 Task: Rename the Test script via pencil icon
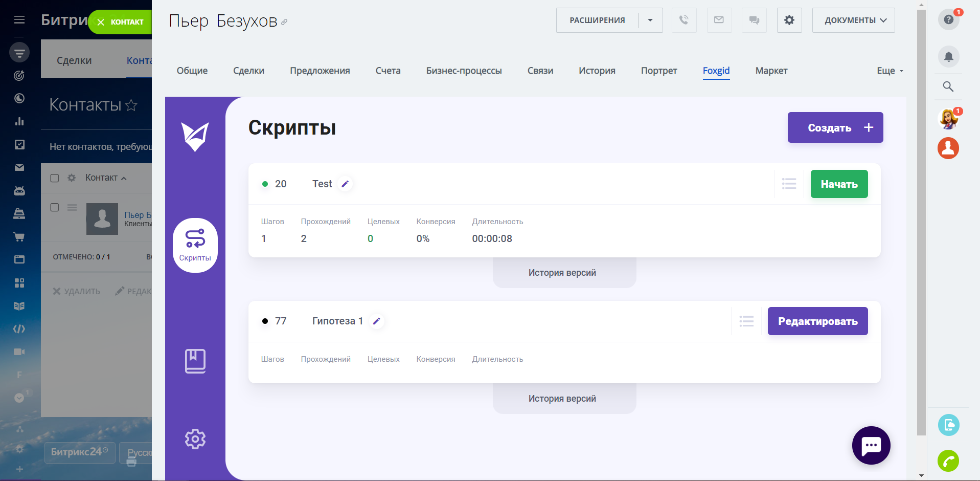click(345, 184)
